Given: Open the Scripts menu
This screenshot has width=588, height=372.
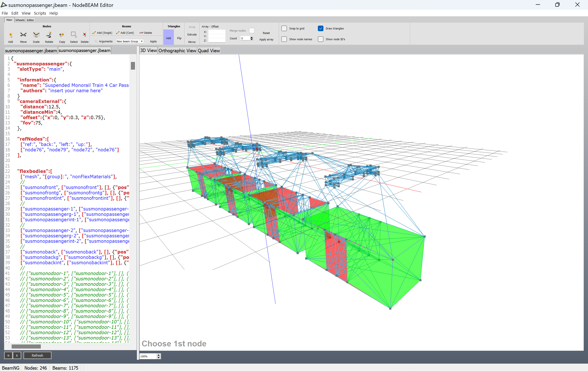Looking at the screenshot, I should pos(40,13).
